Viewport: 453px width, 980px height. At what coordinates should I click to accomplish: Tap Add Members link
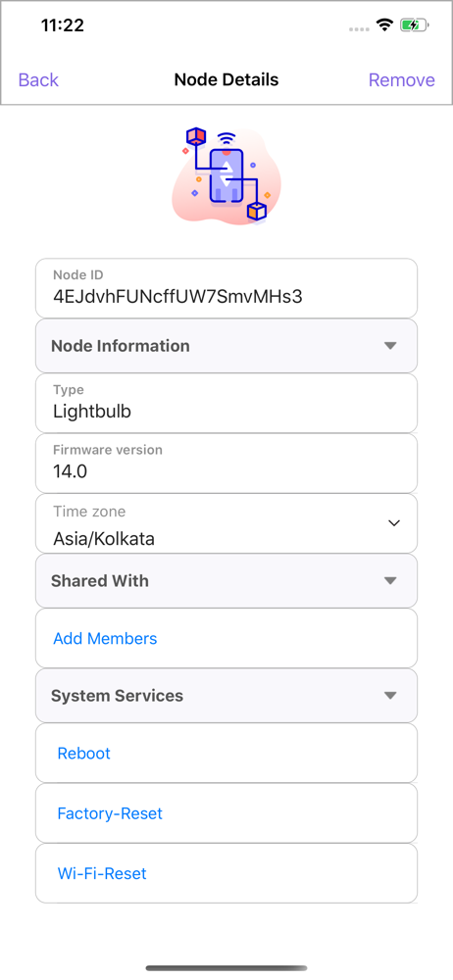(x=105, y=638)
